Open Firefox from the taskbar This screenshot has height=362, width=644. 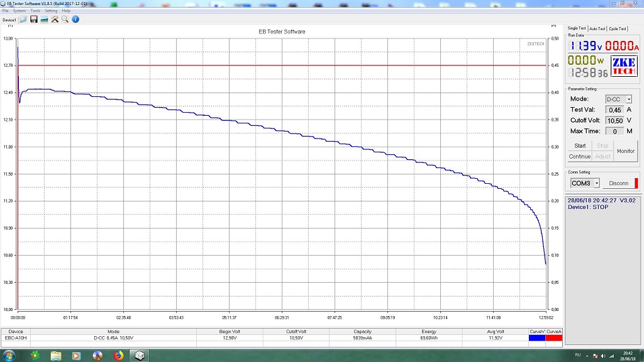[118, 355]
